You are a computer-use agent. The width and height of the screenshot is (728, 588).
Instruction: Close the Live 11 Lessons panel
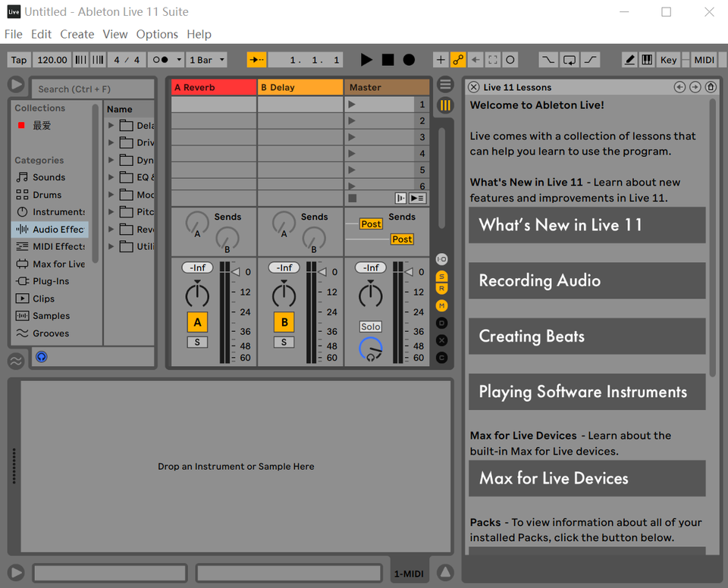click(474, 87)
